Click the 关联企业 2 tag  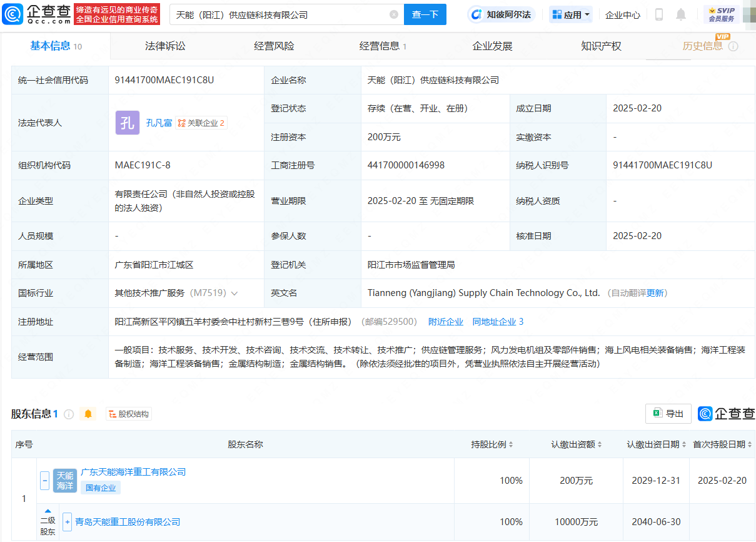click(x=201, y=123)
